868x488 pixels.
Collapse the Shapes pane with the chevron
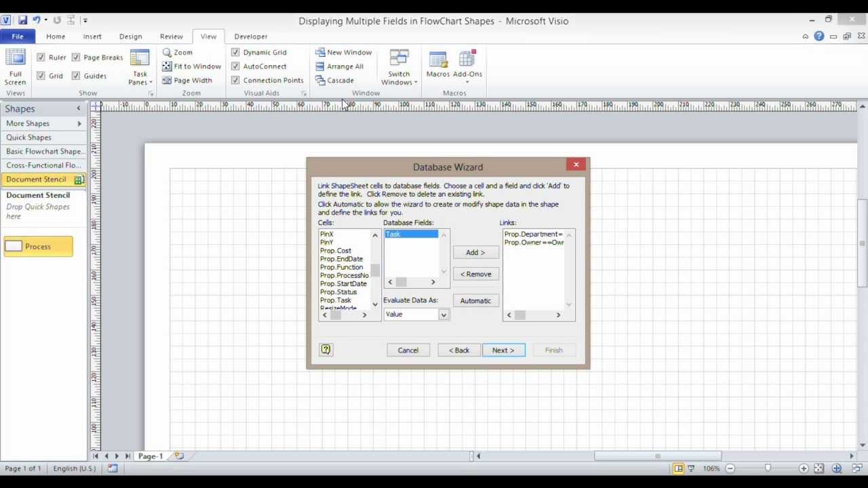click(78, 108)
